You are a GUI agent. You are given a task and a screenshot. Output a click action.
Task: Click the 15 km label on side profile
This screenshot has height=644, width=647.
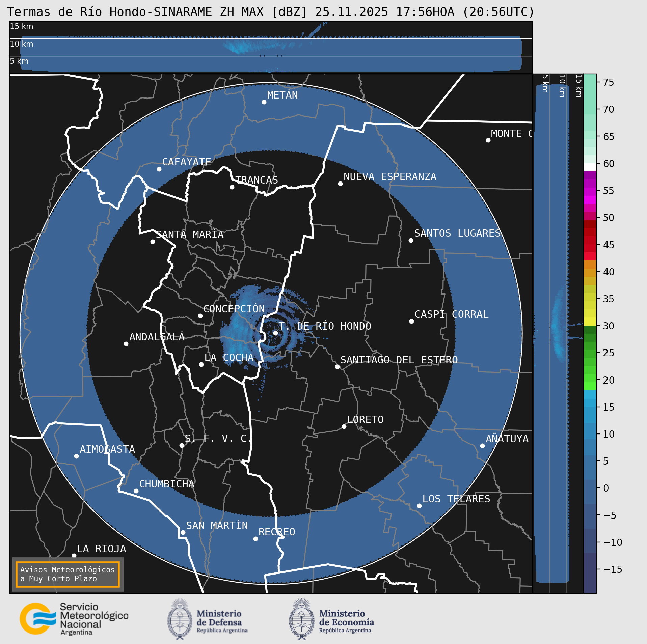tap(578, 86)
